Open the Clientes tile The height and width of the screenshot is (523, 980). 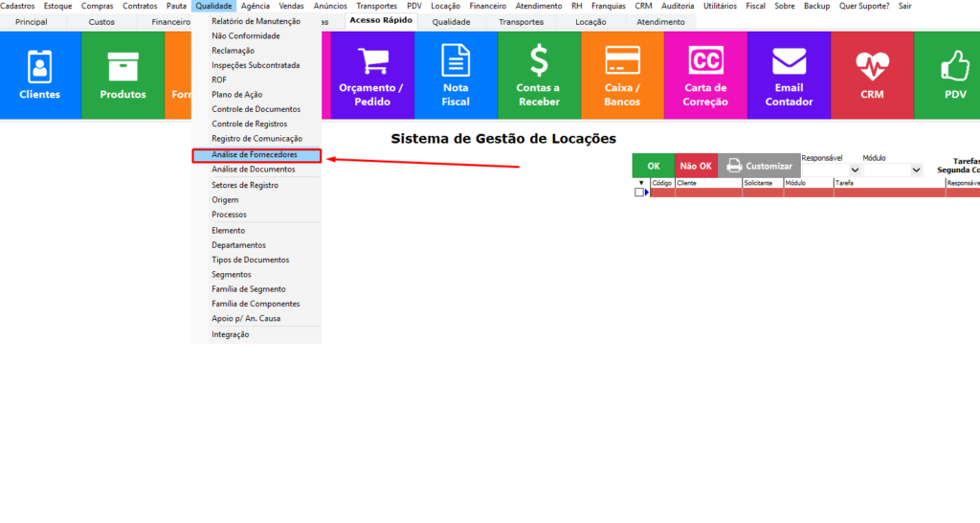pyautogui.click(x=39, y=75)
